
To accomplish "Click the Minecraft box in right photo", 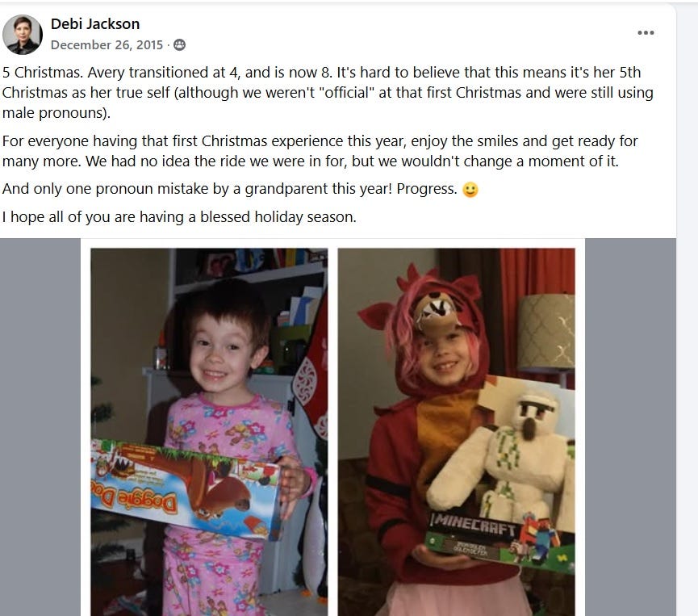I will point(499,540).
